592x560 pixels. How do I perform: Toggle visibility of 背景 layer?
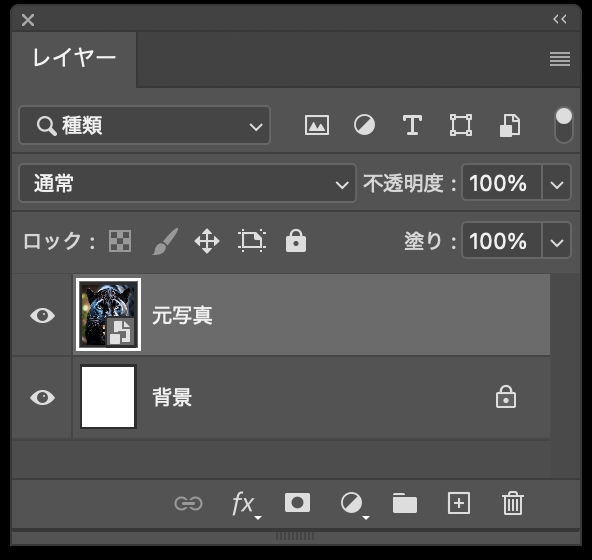[x=42, y=397]
